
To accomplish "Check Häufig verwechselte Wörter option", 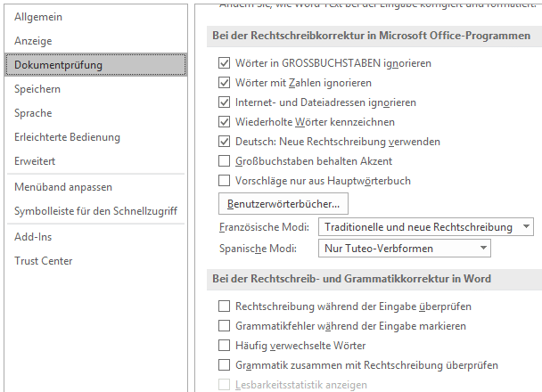I will 224,346.
